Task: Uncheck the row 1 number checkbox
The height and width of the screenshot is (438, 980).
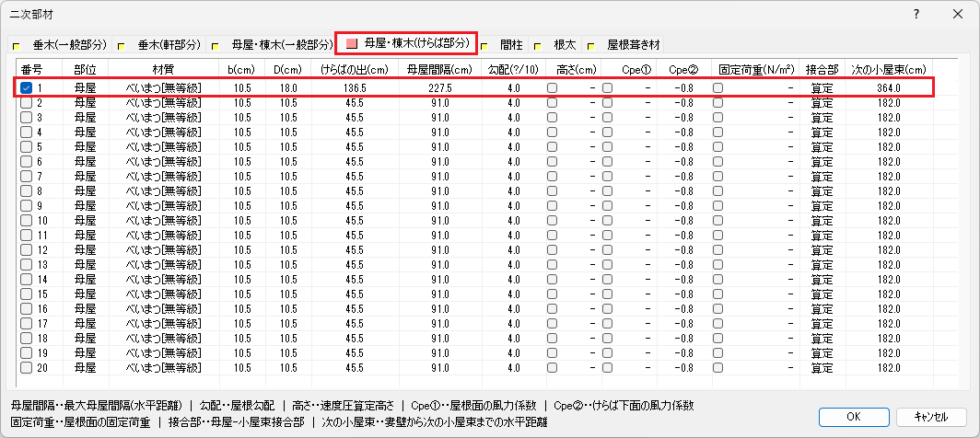Action: (x=26, y=87)
